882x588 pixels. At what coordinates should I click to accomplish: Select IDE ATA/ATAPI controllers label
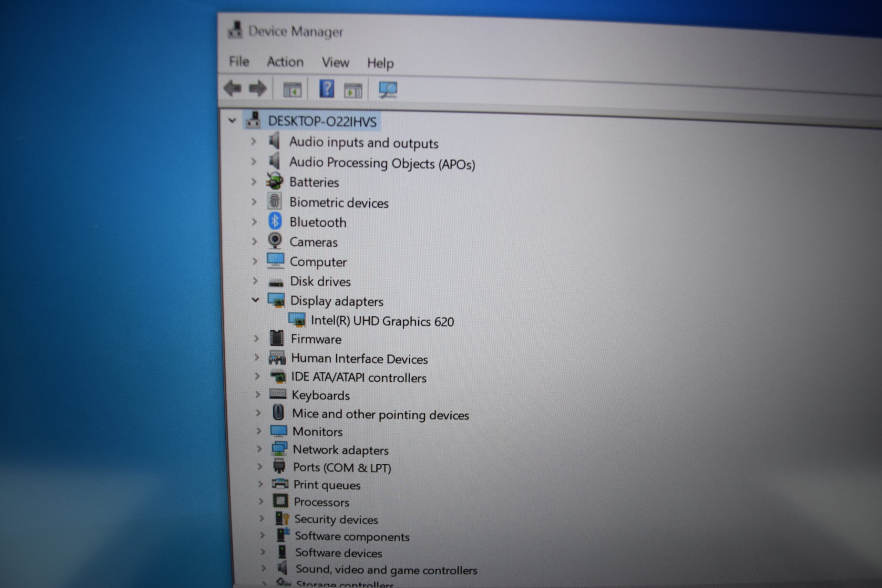click(x=359, y=378)
